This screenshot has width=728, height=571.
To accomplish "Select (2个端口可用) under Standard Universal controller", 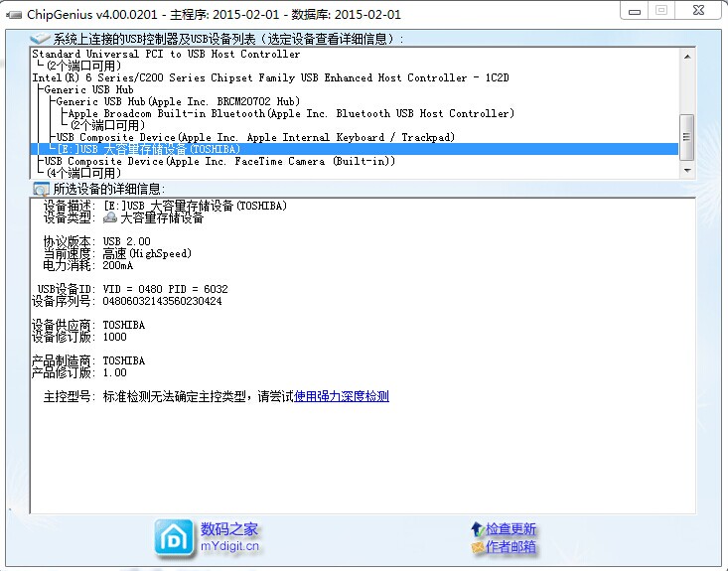I will [x=83, y=66].
